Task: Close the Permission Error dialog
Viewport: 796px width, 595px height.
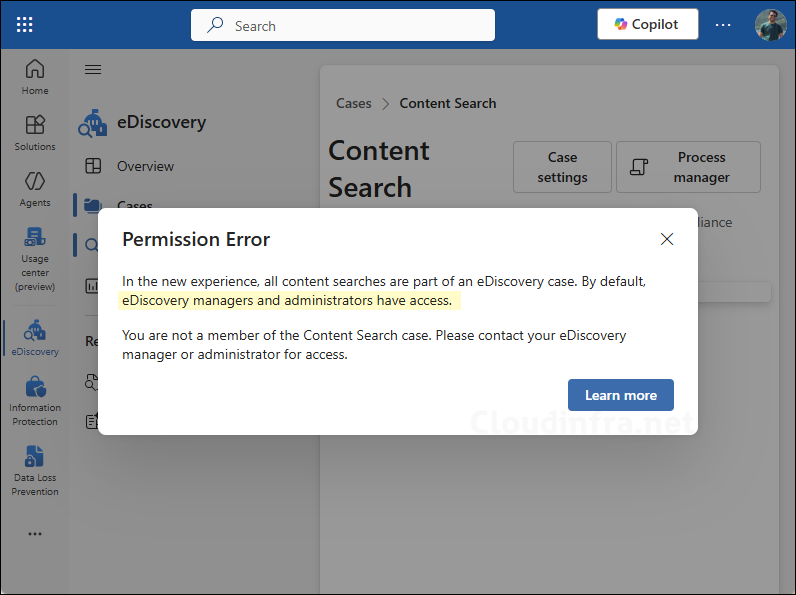Action: pyautogui.click(x=667, y=239)
